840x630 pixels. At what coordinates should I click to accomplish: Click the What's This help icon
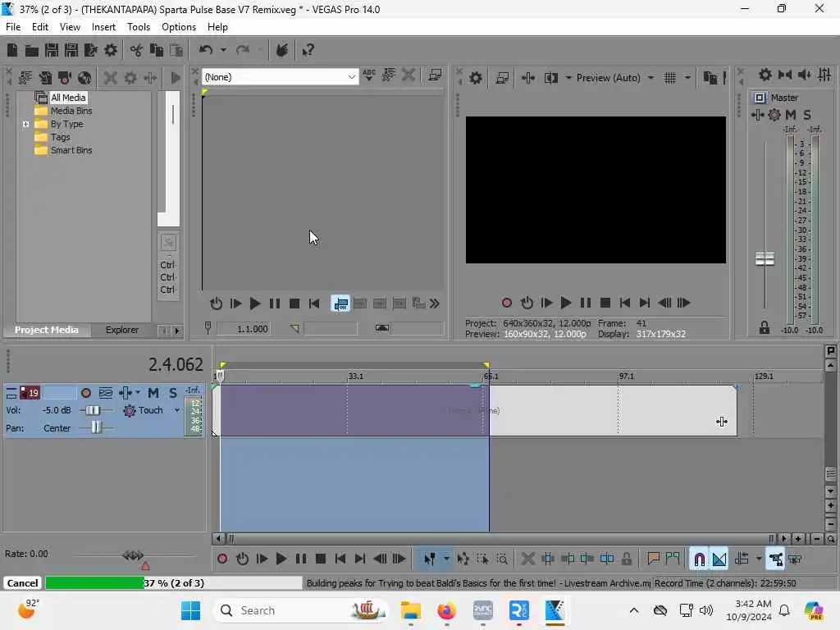[308, 50]
